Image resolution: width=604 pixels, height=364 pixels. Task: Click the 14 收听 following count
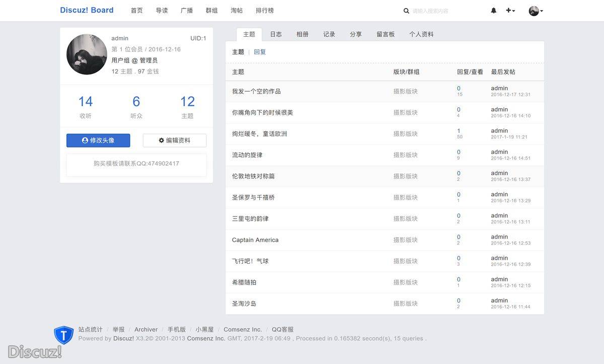pyautogui.click(x=86, y=102)
